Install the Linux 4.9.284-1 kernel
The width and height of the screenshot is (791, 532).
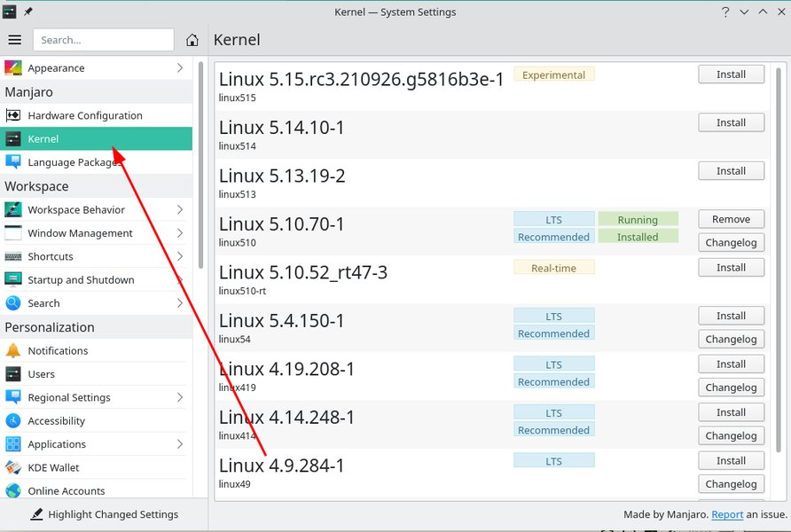pyautogui.click(x=731, y=460)
